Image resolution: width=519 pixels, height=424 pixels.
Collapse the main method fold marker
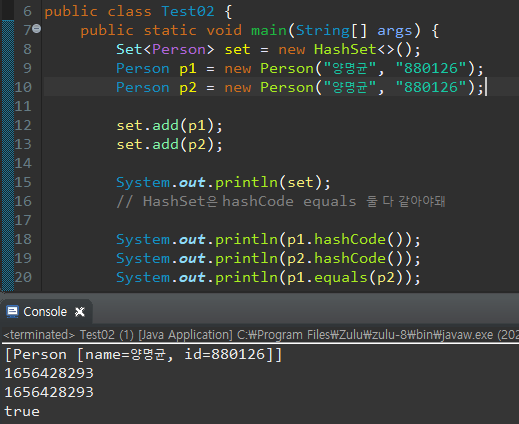37,28
